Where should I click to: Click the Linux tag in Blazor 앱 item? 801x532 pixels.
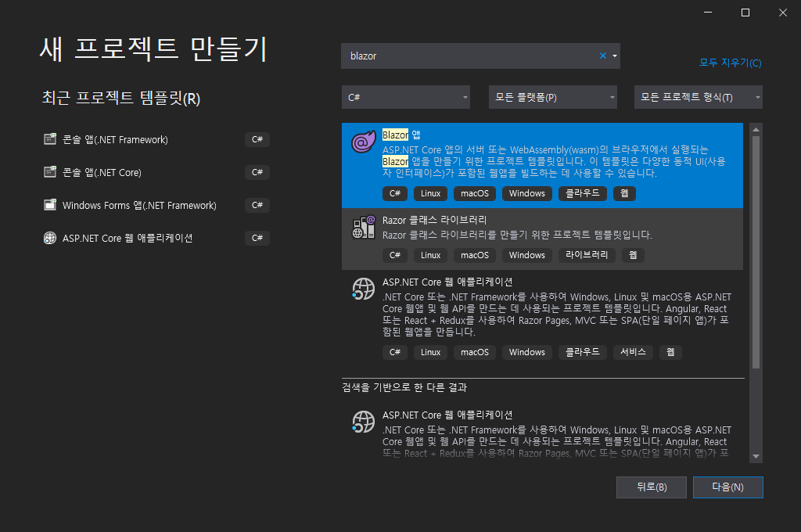tap(430, 193)
